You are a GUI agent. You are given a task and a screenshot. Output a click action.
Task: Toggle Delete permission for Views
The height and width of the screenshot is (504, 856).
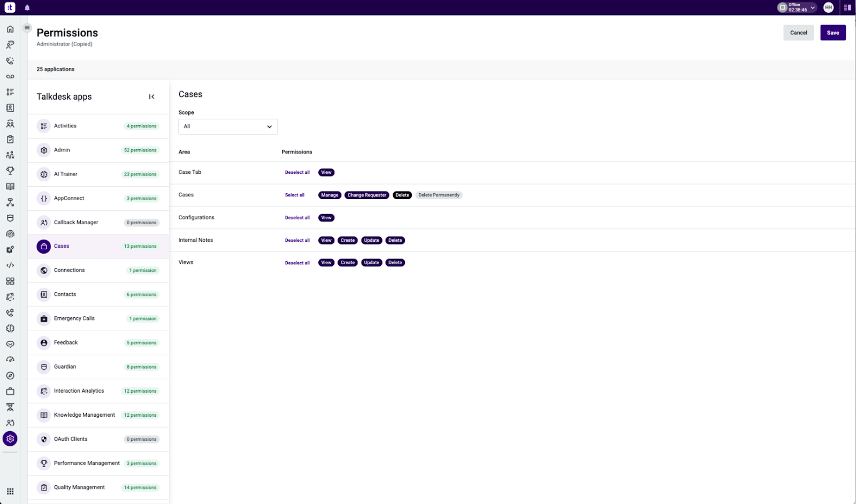tap(395, 263)
